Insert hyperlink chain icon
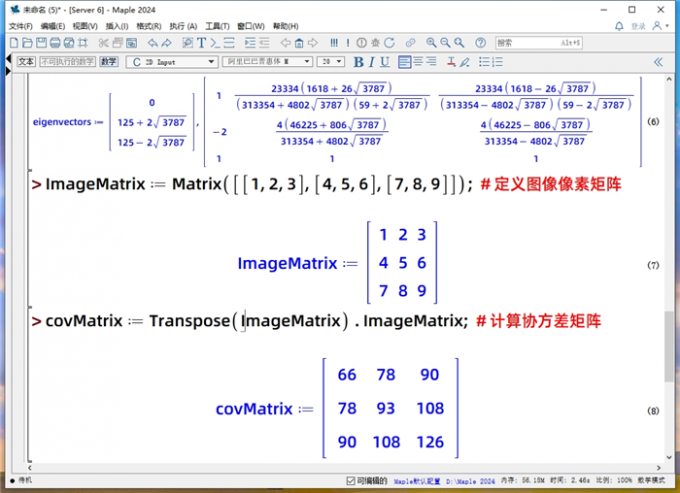This screenshot has width=680, height=493. pyautogui.click(x=410, y=42)
